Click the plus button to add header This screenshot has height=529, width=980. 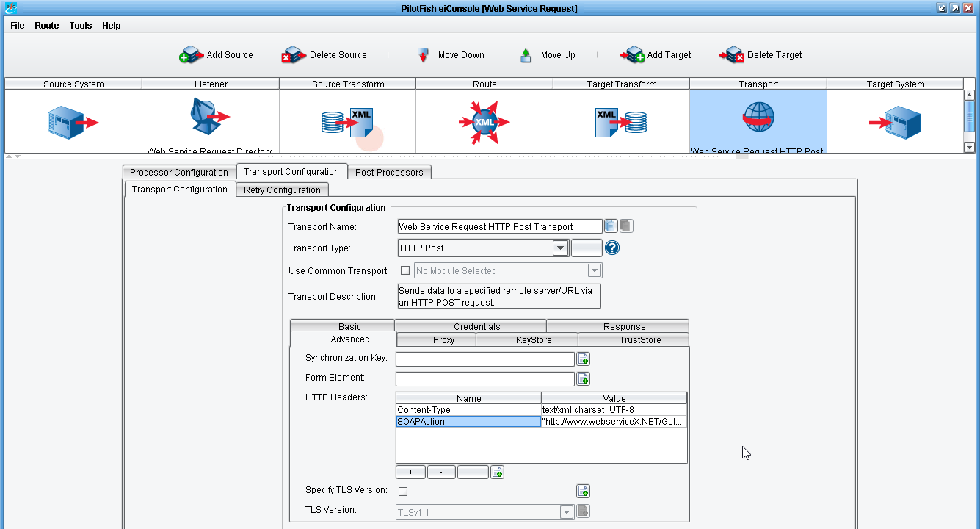[x=410, y=472]
